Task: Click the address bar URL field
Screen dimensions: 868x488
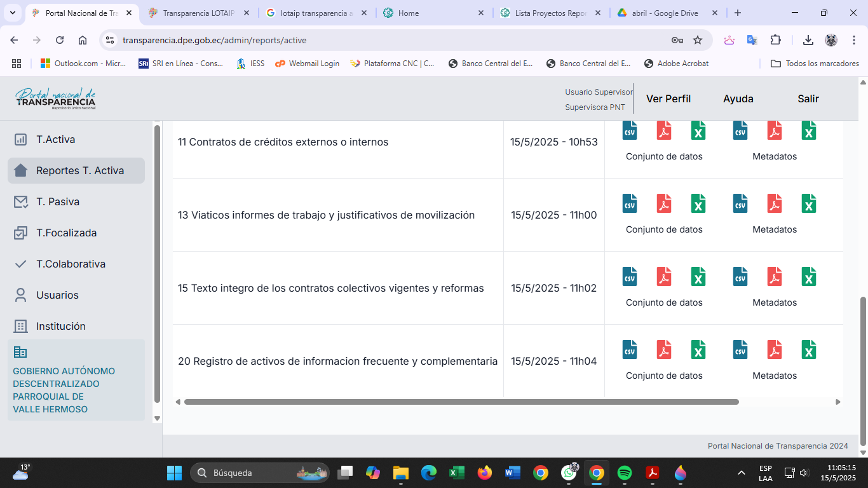Action: [x=381, y=40]
